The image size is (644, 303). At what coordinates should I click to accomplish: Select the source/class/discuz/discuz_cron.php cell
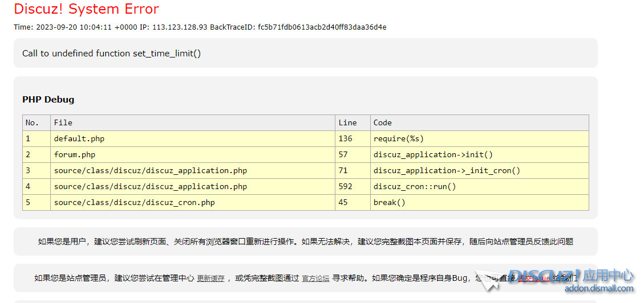pos(193,203)
